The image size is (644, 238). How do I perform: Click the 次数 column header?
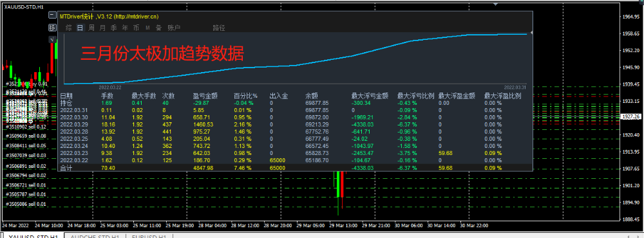tap(168, 96)
